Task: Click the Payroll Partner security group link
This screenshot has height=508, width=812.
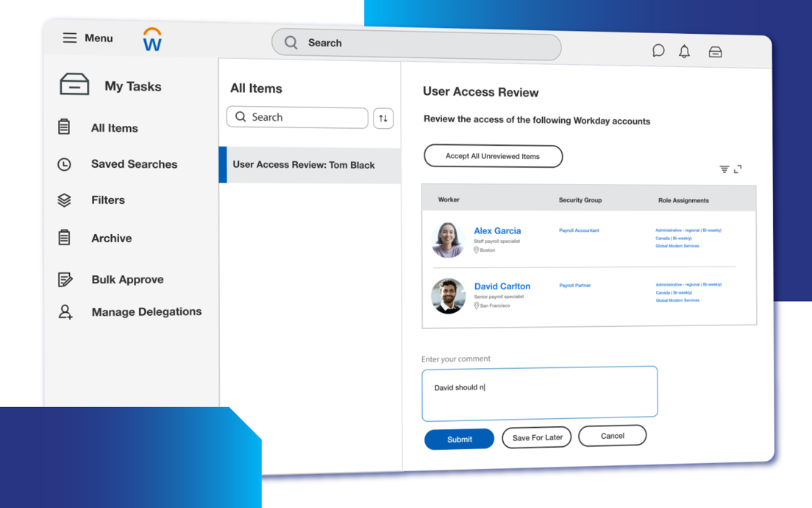Action: [x=574, y=285]
